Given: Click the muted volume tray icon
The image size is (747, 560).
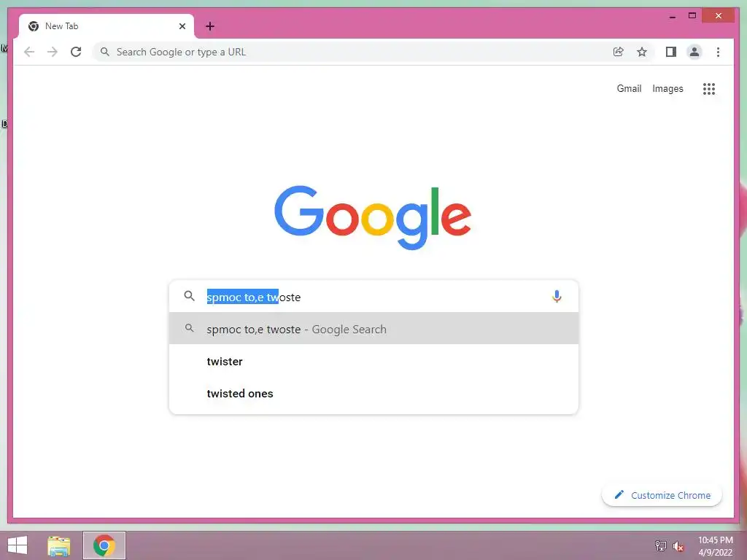Looking at the screenshot, I should 678,545.
